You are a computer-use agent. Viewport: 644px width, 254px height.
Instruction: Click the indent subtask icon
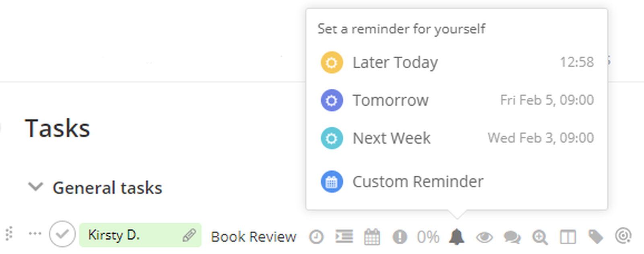click(344, 237)
